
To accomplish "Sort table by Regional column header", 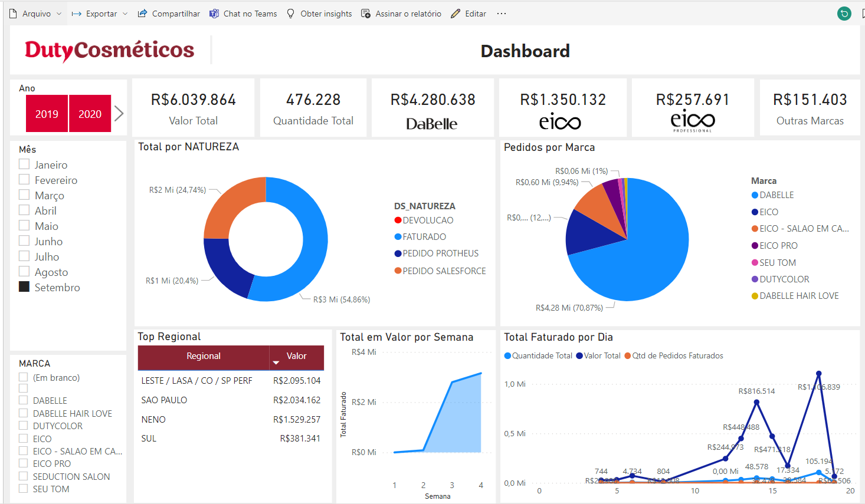I will pos(204,356).
